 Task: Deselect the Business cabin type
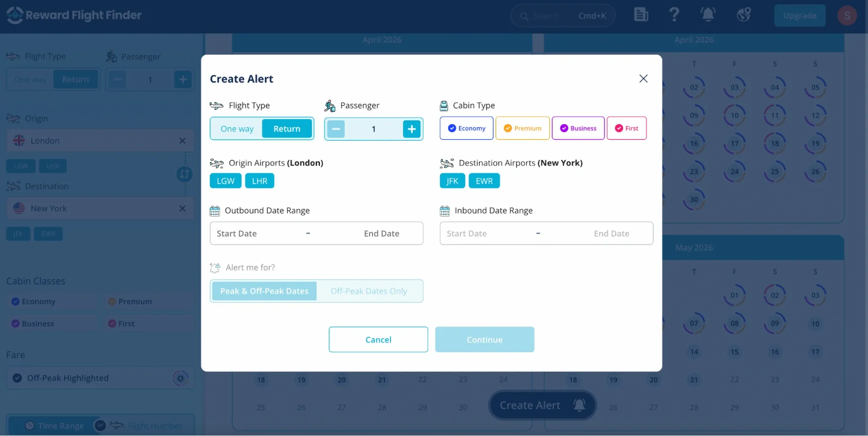(x=578, y=128)
